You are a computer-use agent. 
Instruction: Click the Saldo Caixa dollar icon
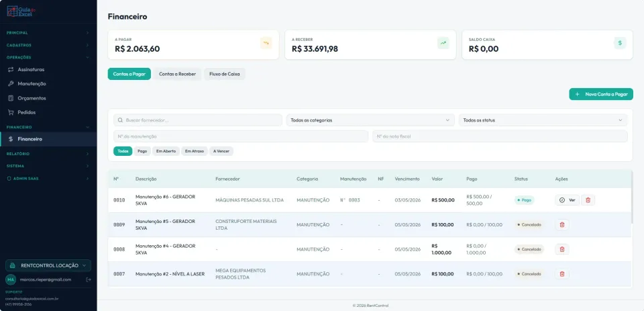pyautogui.click(x=620, y=43)
